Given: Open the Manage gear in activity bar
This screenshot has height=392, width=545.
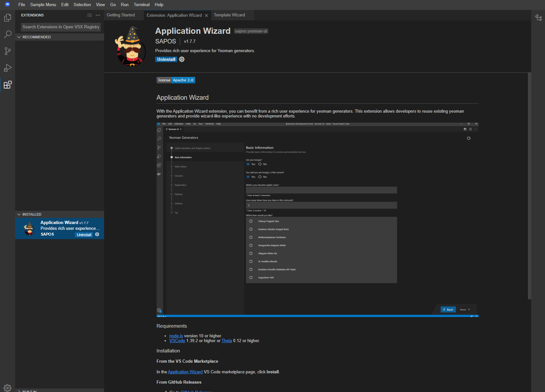Looking at the screenshot, I should click(7, 387).
